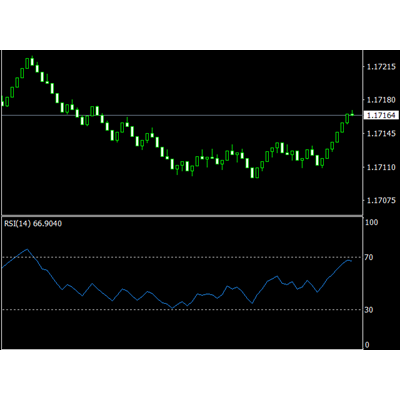
Task: Click the 1.17215 price scale label
Action: (x=381, y=67)
